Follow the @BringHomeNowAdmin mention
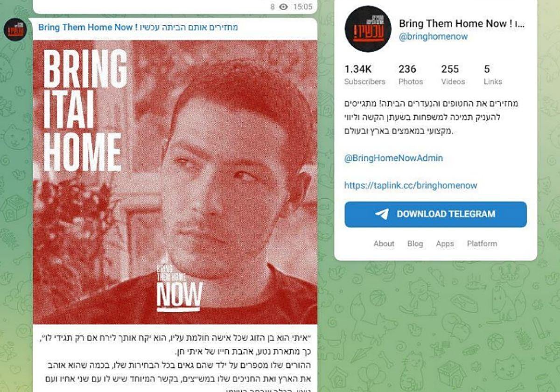Image resolution: width=560 pixels, height=392 pixels. click(x=393, y=158)
